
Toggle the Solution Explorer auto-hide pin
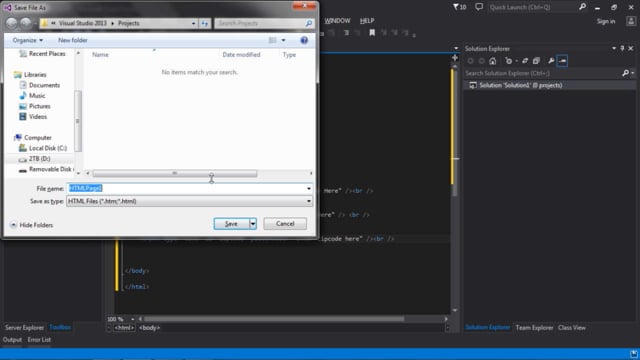(622, 48)
